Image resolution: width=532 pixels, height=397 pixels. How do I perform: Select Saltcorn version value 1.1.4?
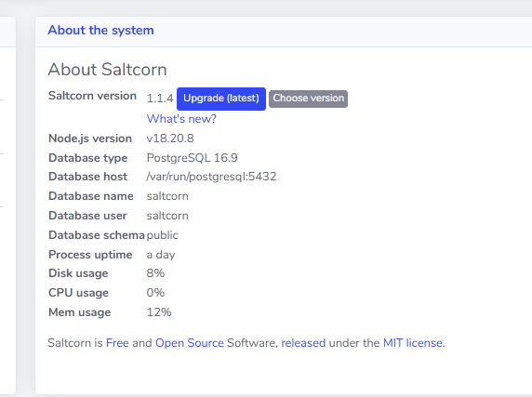(x=160, y=99)
